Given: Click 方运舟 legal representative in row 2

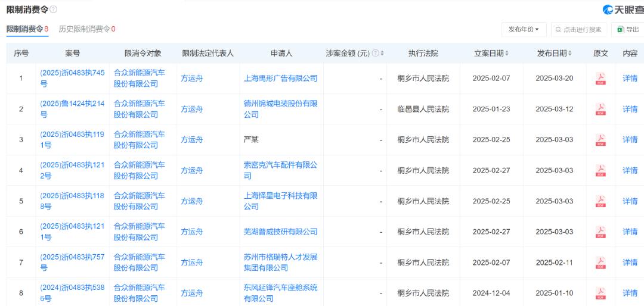Looking at the screenshot, I should (x=192, y=109).
